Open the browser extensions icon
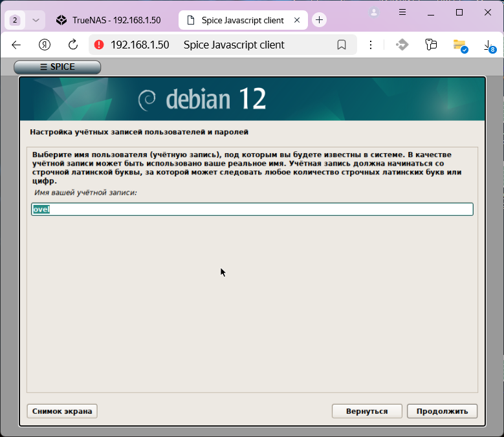Viewport: 504px width, 437px height. coord(431,45)
